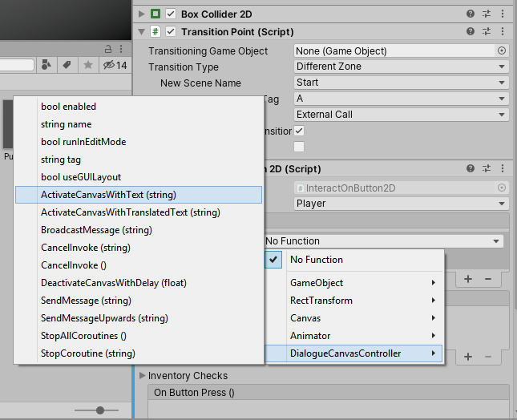Viewport: 517px width, 420px height.
Task: Click Search by Label tag icon
Action: tap(67, 65)
